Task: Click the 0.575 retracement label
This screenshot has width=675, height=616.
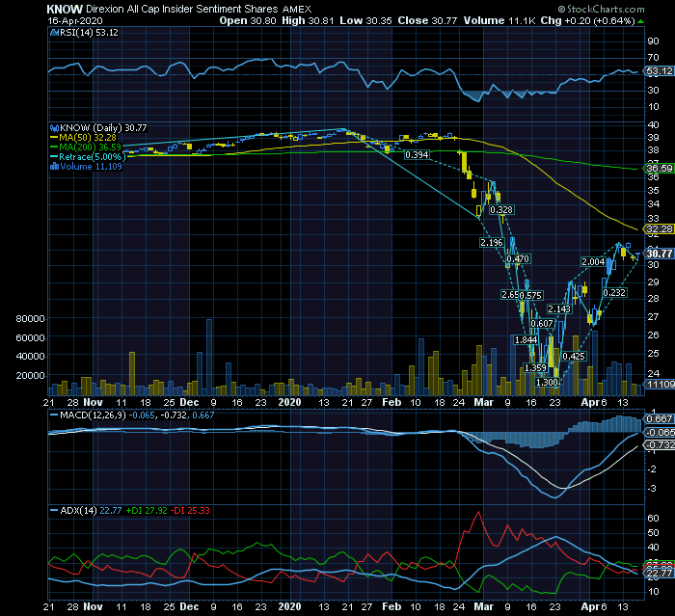Action: 530,296
